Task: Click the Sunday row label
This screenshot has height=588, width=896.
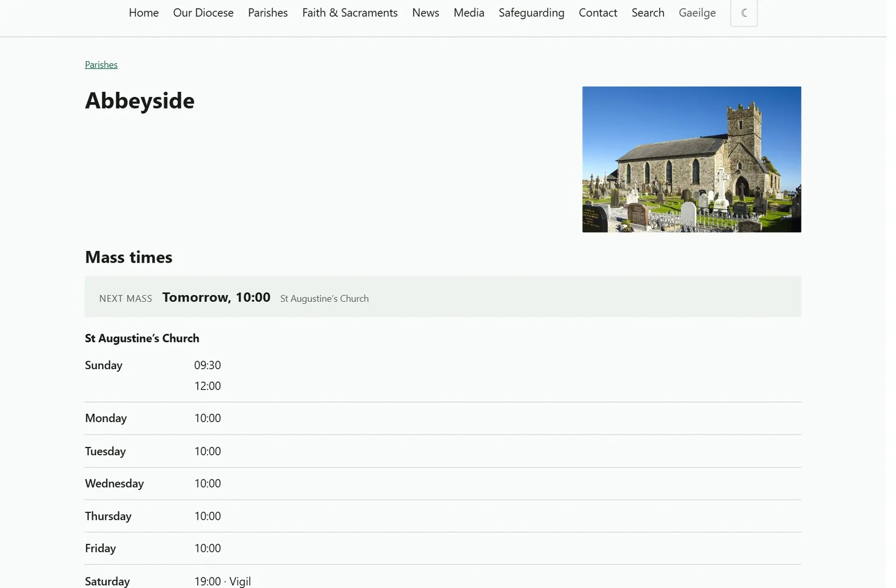Action: pyautogui.click(x=104, y=365)
